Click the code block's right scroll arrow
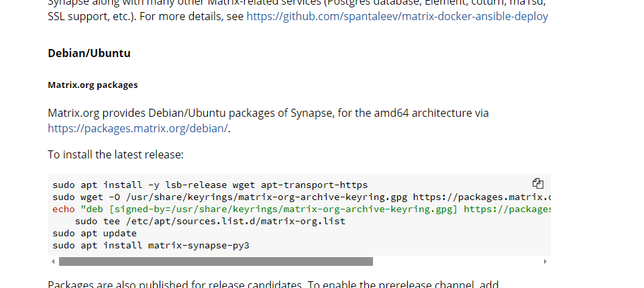 (545, 261)
